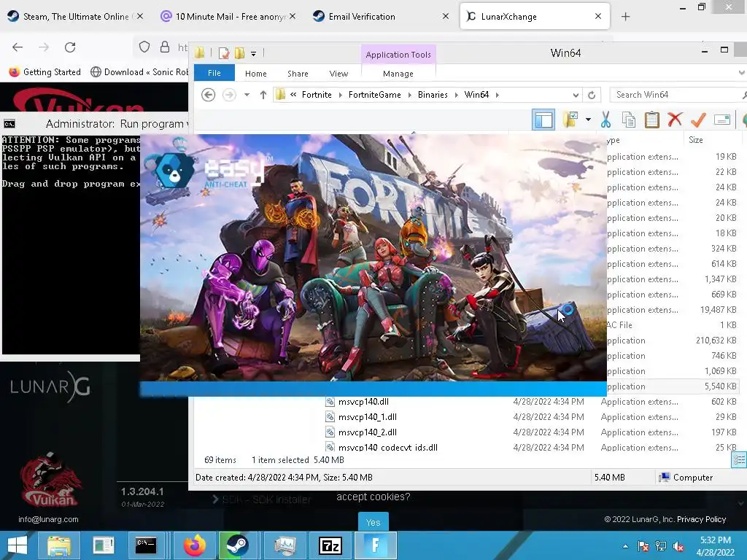
Task: Open the View ribbon tab
Action: pos(338,74)
